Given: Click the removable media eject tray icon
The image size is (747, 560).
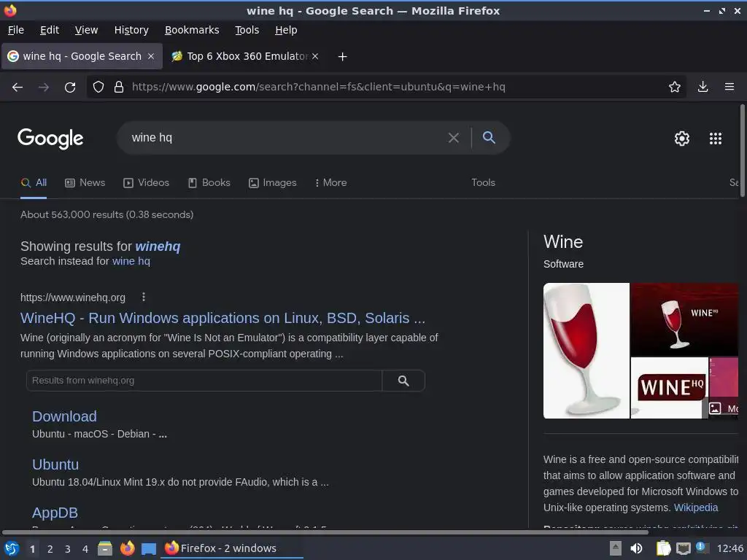Looking at the screenshot, I should tap(616, 548).
